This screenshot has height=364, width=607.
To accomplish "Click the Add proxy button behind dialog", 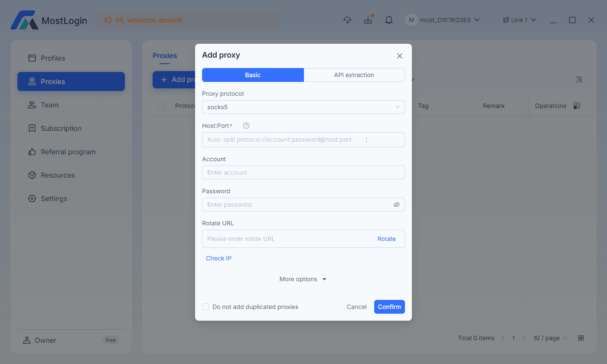I will tap(174, 80).
